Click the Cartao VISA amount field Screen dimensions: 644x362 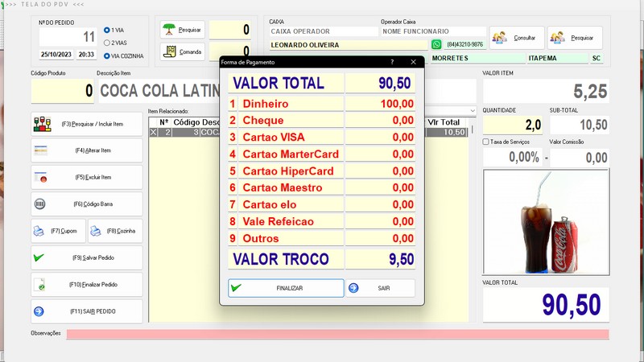380,137
